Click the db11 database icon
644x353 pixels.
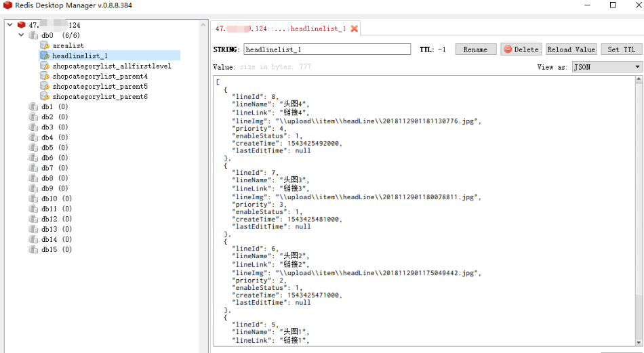tap(33, 209)
